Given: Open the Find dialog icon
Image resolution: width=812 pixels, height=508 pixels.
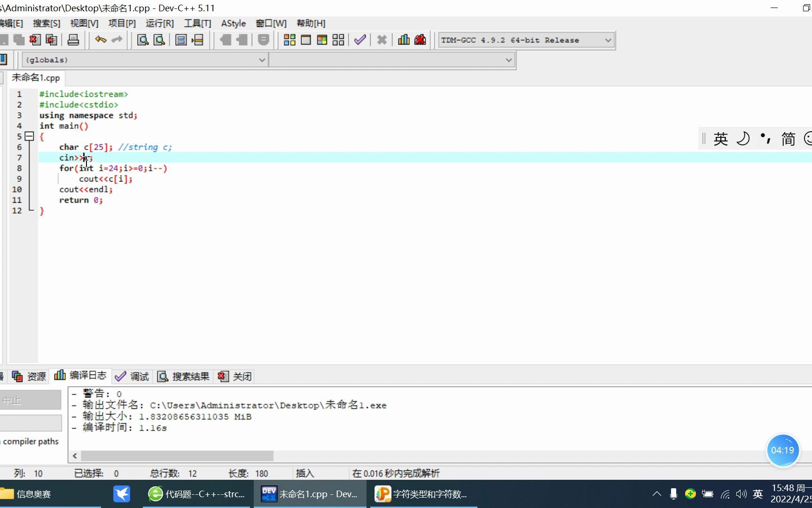Looking at the screenshot, I should pyautogui.click(x=142, y=40).
